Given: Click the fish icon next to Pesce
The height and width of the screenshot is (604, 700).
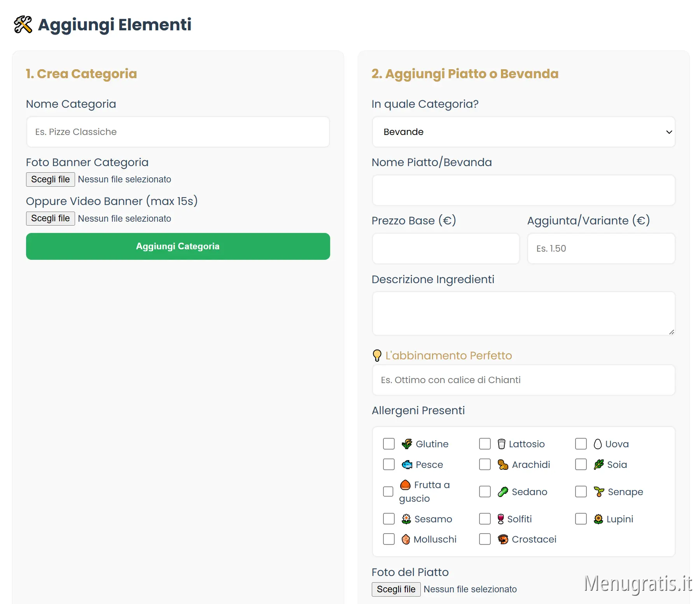Looking at the screenshot, I should [407, 464].
